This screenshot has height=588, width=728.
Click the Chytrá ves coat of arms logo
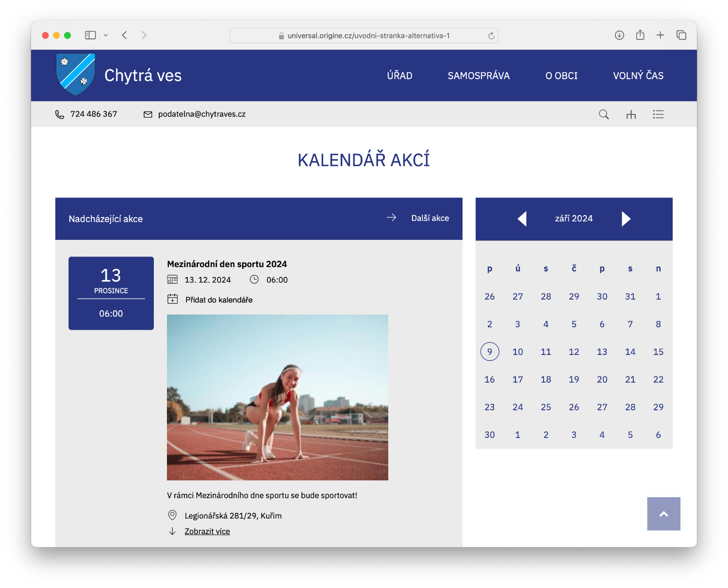coord(75,75)
